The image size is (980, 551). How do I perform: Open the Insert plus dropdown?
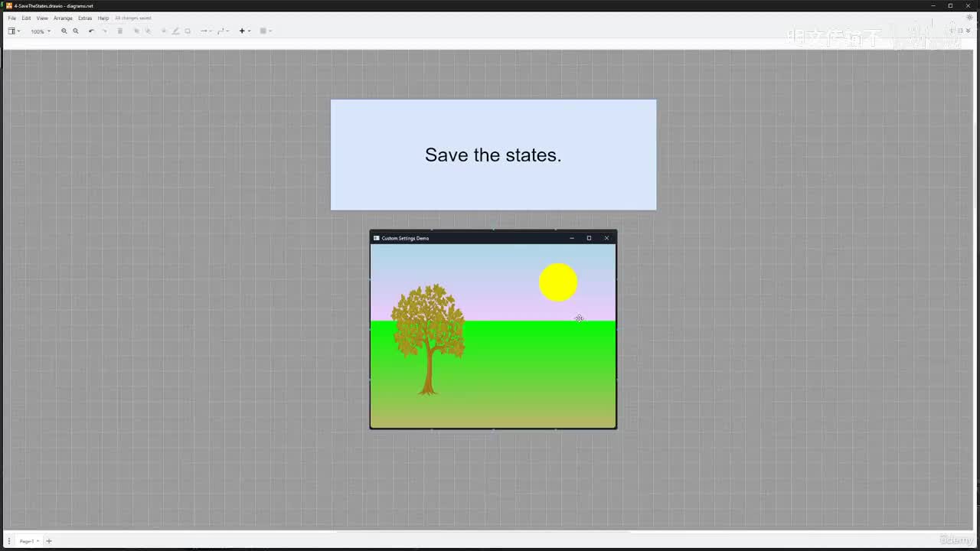pyautogui.click(x=244, y=31)
